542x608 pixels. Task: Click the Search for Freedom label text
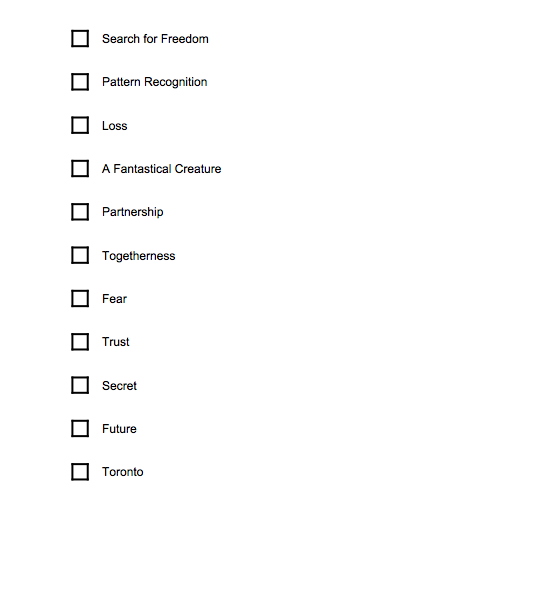(x=155, y=39)
